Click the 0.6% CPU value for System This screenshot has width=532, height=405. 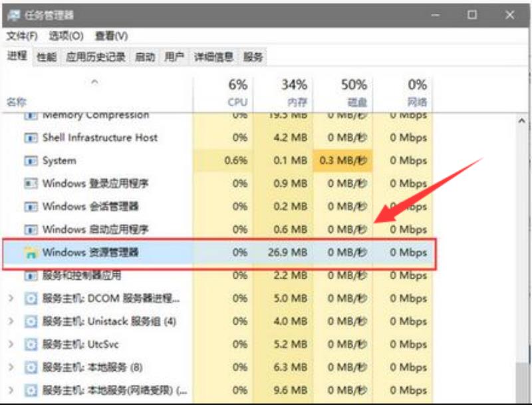236,160
